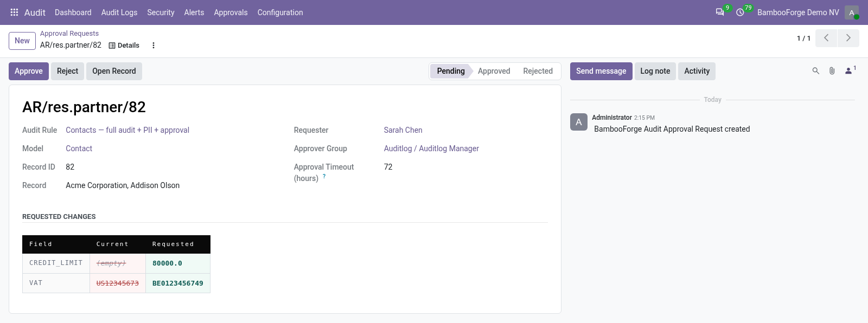Viewport: 868px width, 323px height.
Task: Go to previous record arrow
Action: point(826,38)
